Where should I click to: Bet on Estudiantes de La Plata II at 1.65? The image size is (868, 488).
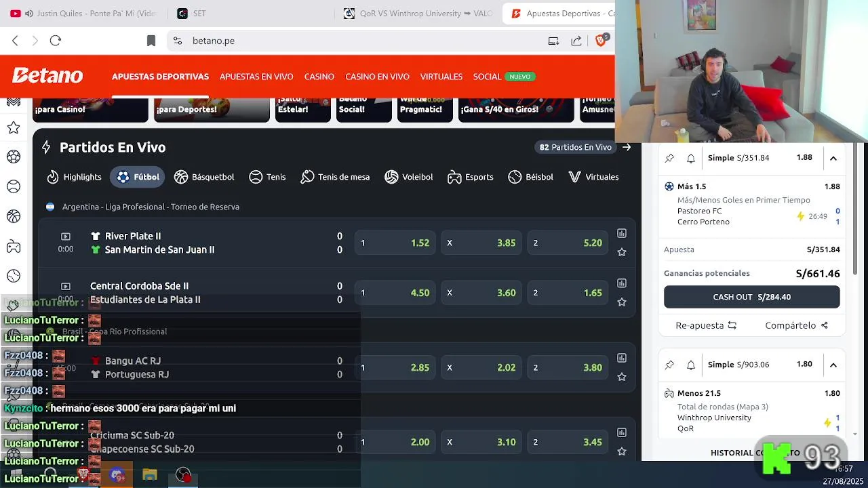click(568, 293)
